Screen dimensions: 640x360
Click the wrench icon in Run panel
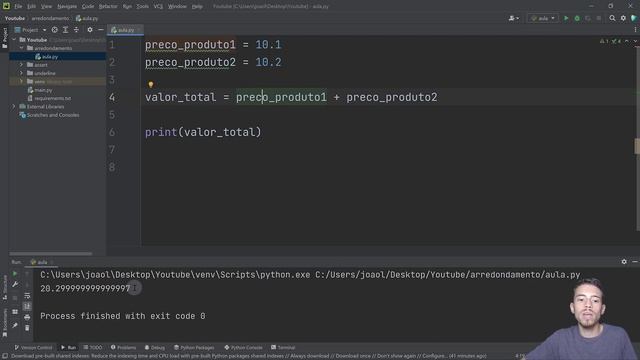point(15,284)
